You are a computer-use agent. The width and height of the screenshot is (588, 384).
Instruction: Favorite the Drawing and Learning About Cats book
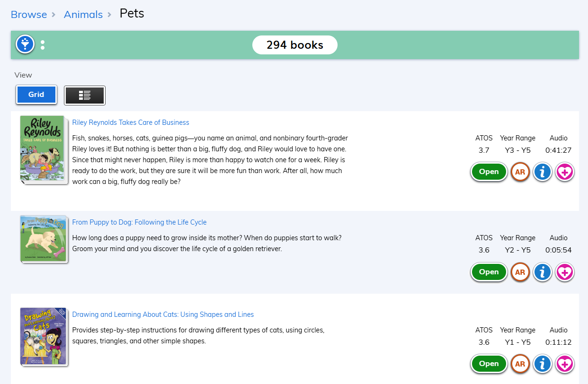coord(564,364)
